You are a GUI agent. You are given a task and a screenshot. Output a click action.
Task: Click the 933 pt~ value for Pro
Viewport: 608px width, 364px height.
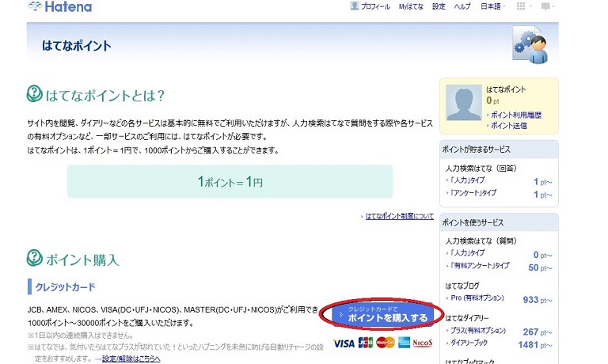(538, 300)
